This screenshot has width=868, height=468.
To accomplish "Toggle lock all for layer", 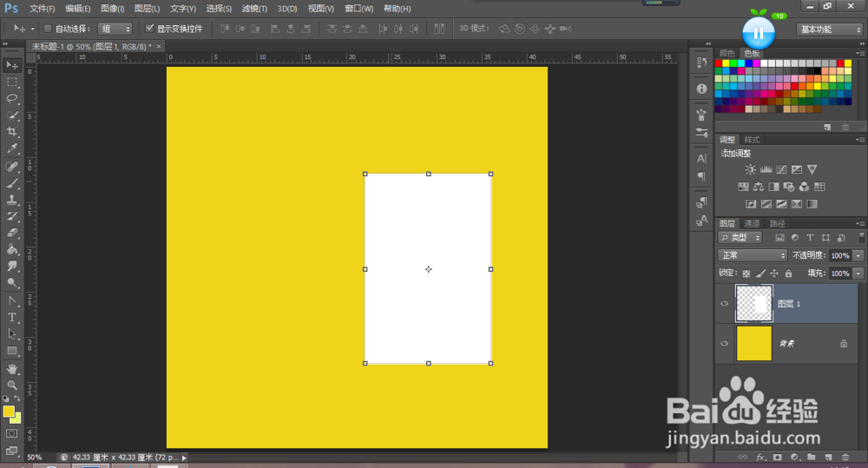I will tap(788, 273).
